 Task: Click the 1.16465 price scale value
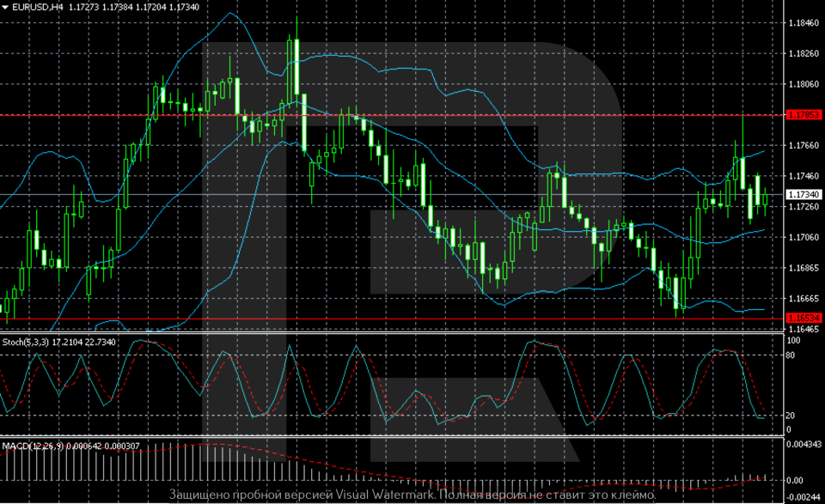tap(804, 329)
